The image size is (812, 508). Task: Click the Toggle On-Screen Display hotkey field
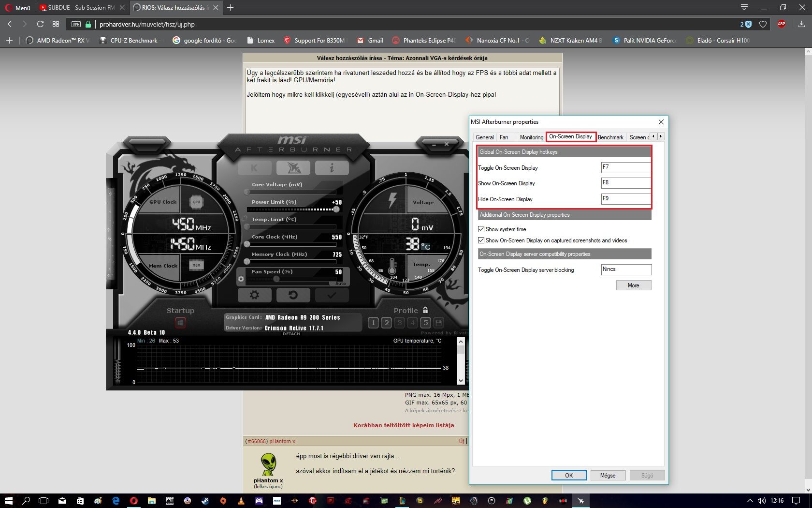point(626,167)
